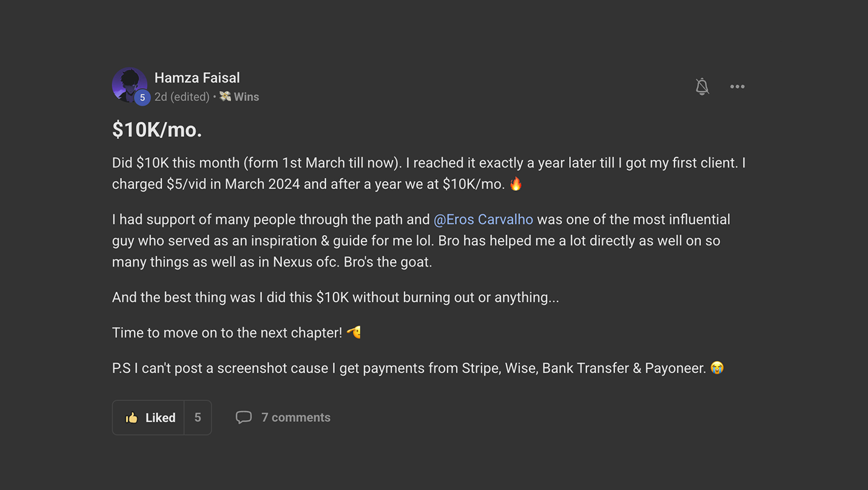
Task: Click the level 5 badge on avatar
Action: point(142,97)
